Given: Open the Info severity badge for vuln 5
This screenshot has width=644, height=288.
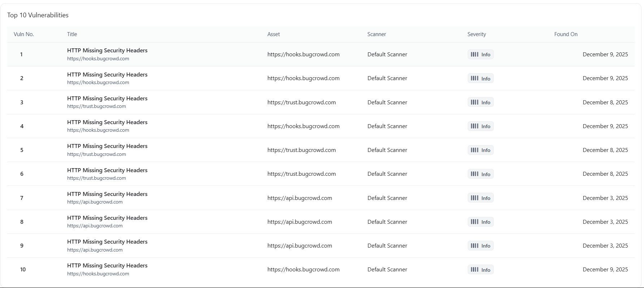Looking at the screenshot, I should pyautogui.click(x=480, y=150).
